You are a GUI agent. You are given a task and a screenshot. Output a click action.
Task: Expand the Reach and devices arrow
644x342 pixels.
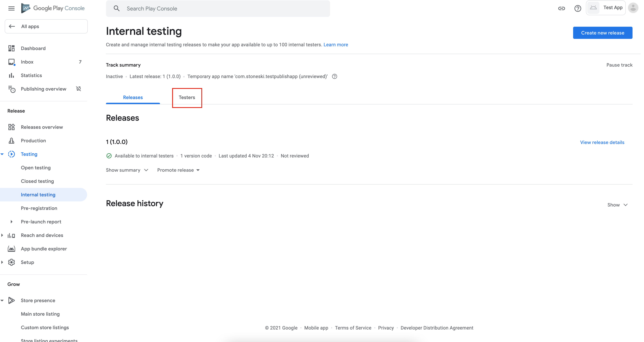2,235
